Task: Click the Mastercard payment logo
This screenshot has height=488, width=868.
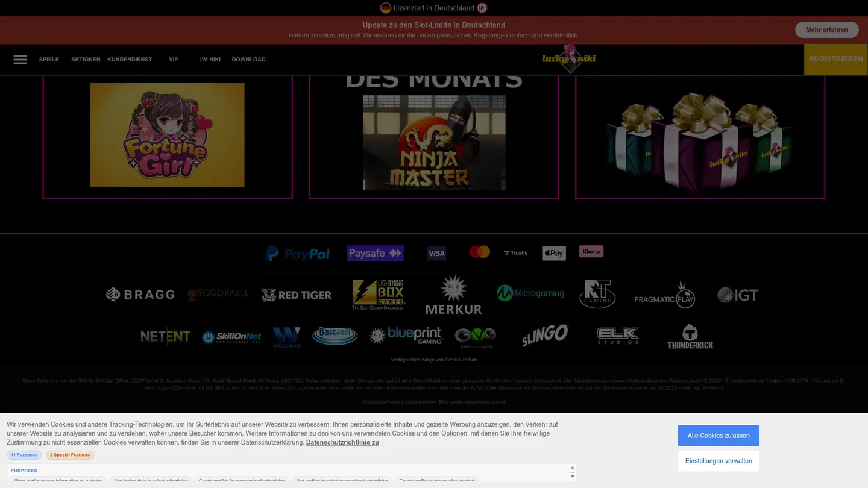Action: coord(480,252)
